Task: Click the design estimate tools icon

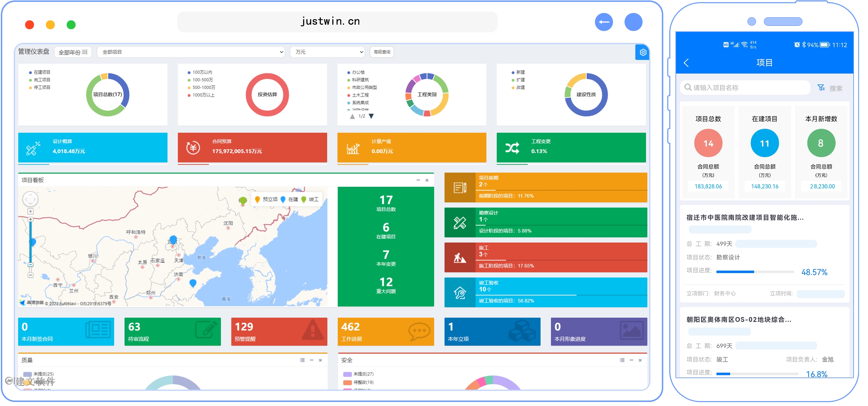Action: [33, 149]
